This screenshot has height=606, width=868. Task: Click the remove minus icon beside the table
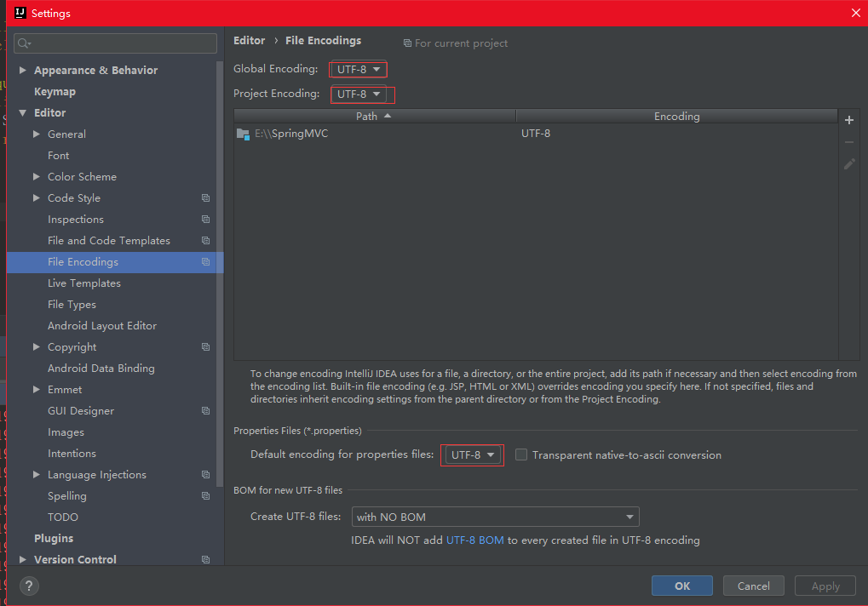coord(848,142)
